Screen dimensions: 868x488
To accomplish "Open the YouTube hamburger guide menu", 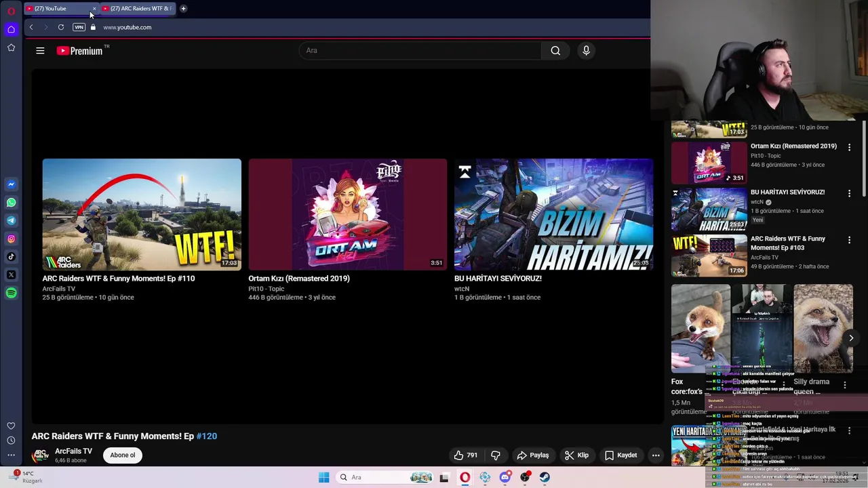I will [40, 51].
